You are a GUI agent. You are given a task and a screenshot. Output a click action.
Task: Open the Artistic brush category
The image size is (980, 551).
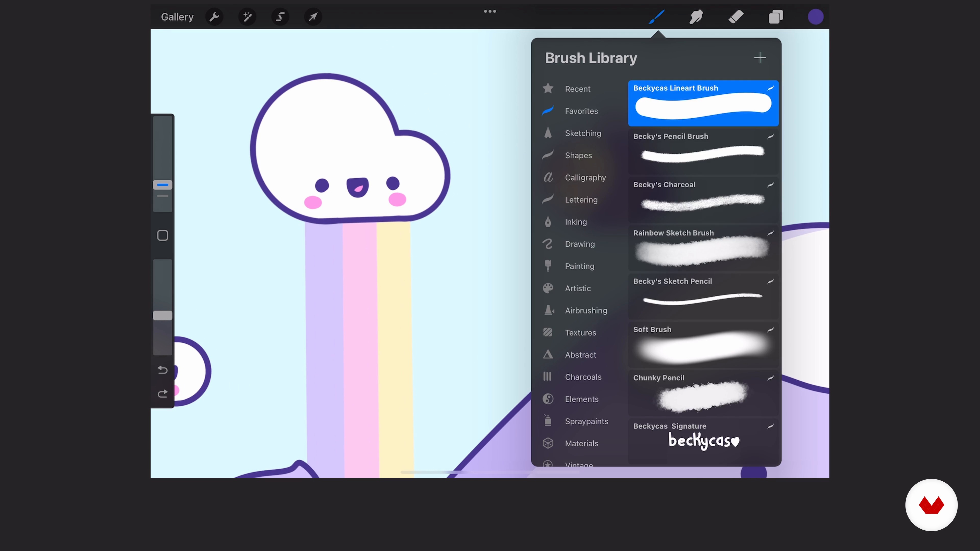point(578,288)
